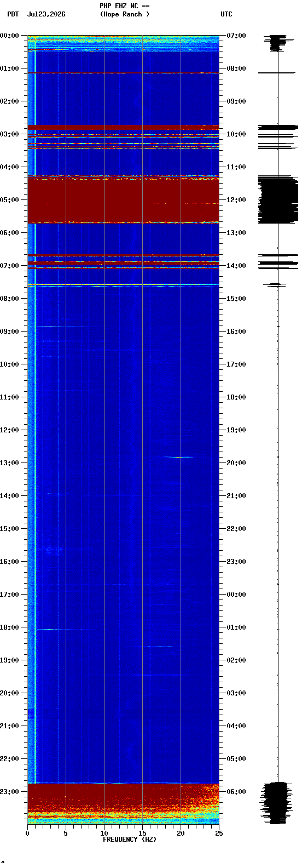Click the station code 'PHP EHZ NC --'
Screen dimensions: 302x868
pos(125,6)
